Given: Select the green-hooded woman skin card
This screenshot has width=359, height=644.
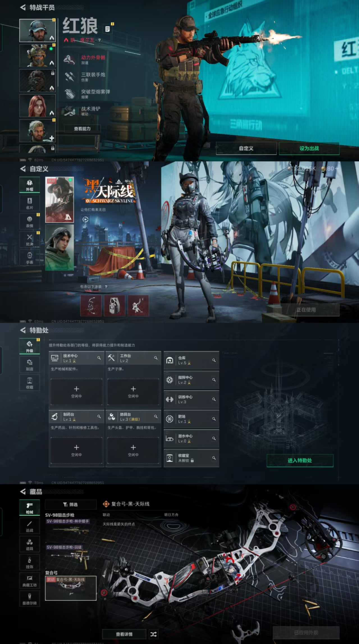Looking at the screenshot, I should [60, 247].
